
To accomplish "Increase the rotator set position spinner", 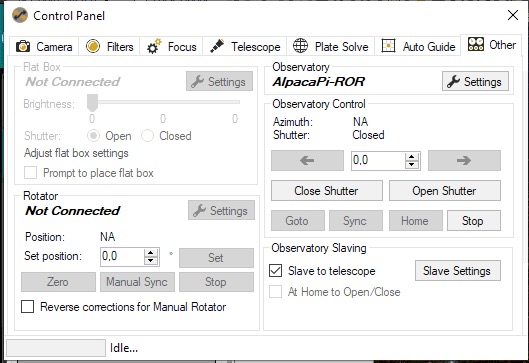I will point(150,253).
